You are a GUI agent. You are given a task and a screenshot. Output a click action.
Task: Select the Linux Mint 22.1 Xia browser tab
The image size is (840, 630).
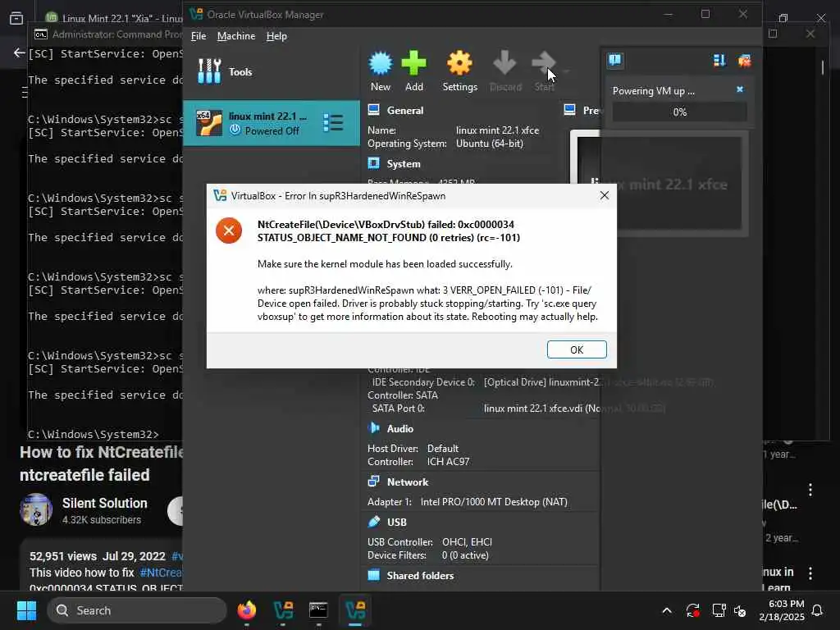pyautogui.click(x=113, y=18)
